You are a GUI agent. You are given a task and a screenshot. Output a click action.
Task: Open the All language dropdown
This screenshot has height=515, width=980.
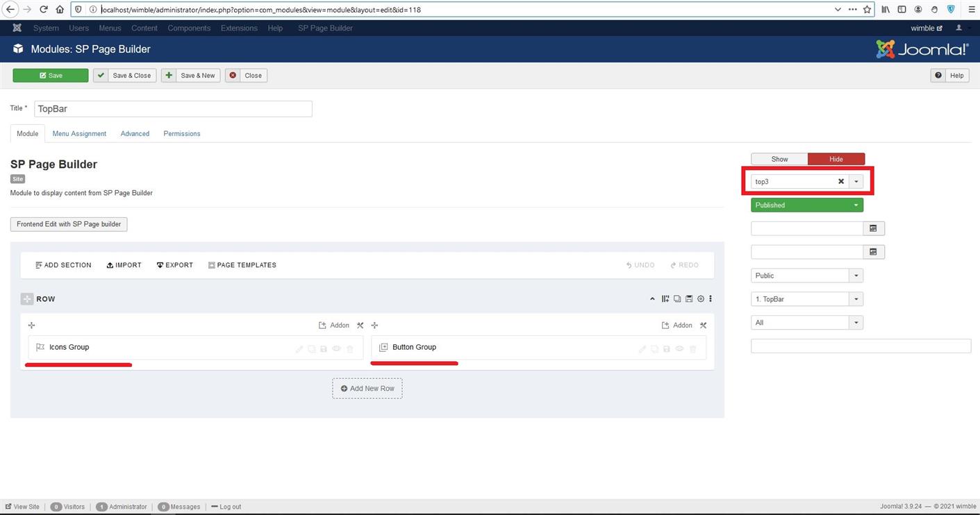pos(807,323)
